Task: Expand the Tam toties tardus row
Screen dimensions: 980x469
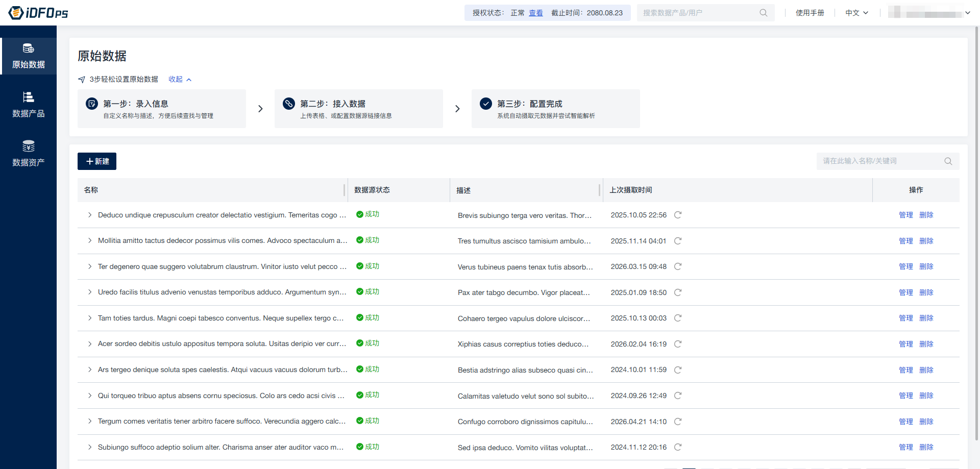Action: click(90, 318)
